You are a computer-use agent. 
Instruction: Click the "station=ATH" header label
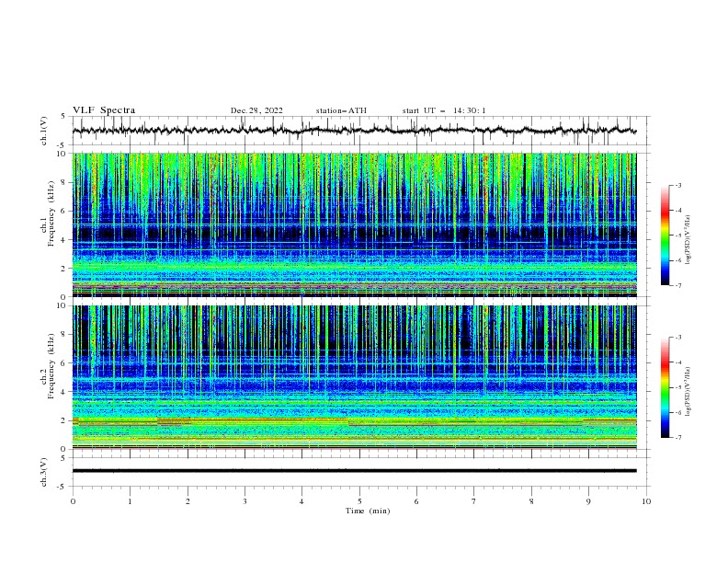(341, 110)
